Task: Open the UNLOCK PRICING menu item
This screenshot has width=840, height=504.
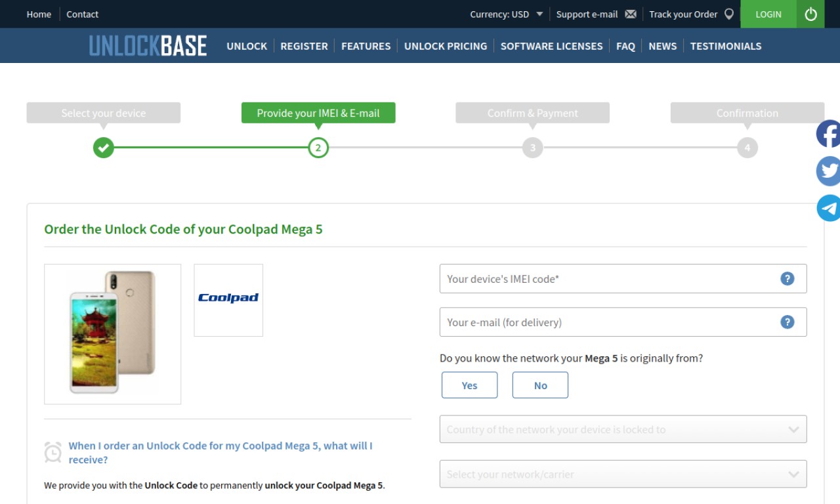Action: point(446,46)
